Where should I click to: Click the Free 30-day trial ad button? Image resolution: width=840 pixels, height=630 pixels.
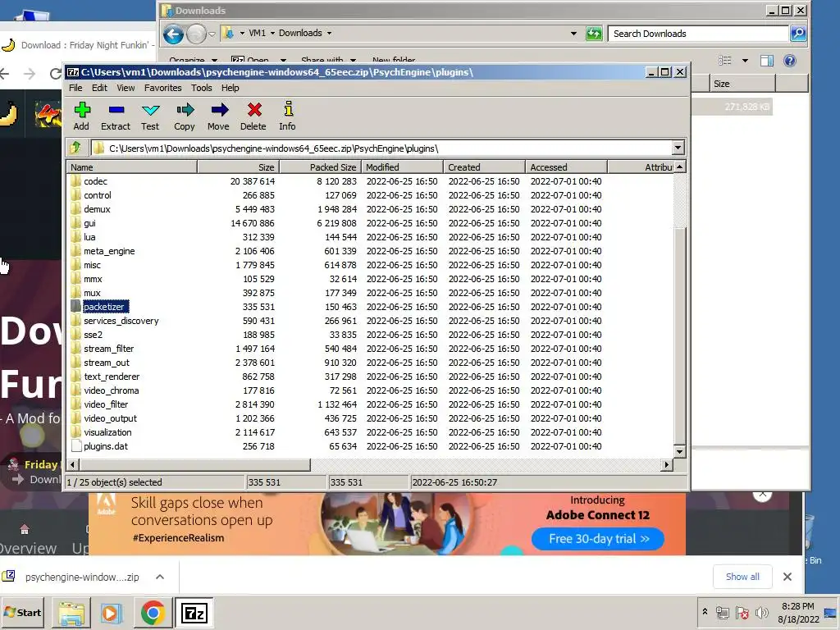[598, 539]
